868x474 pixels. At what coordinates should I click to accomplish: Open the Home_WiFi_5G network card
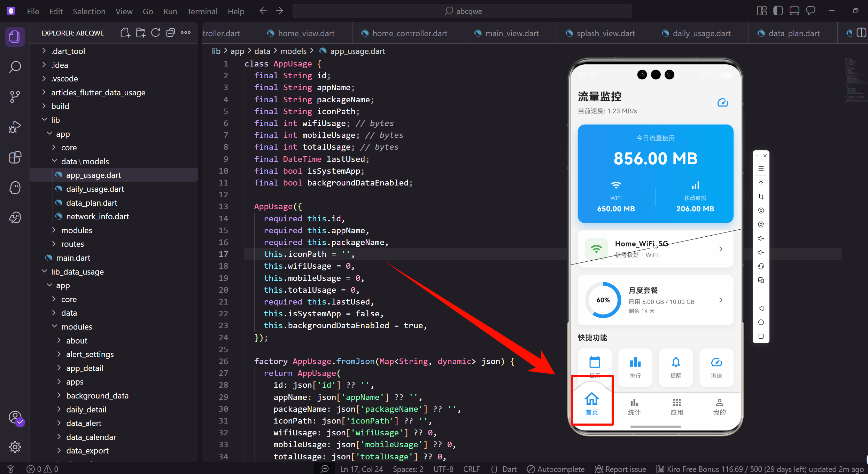656,249
